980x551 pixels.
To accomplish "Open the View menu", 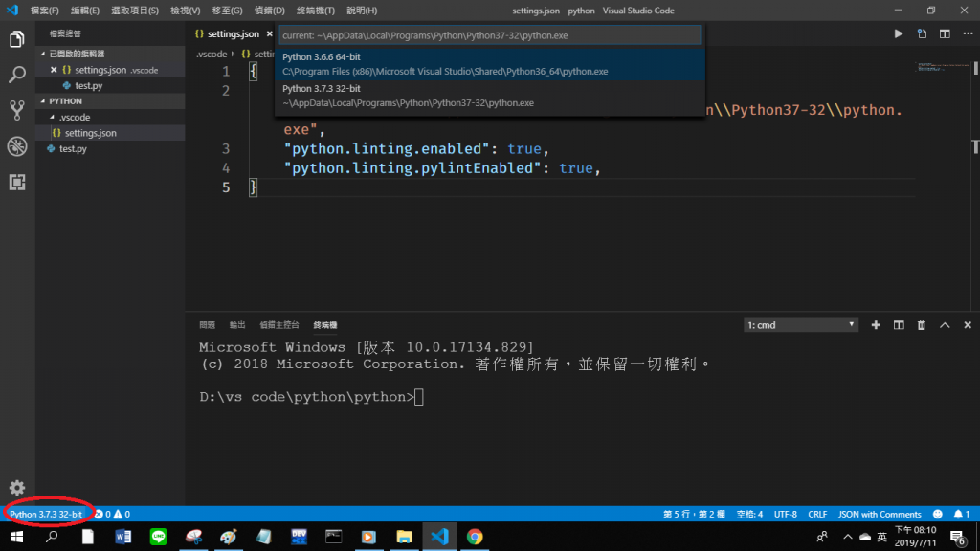I will point(185,11).
